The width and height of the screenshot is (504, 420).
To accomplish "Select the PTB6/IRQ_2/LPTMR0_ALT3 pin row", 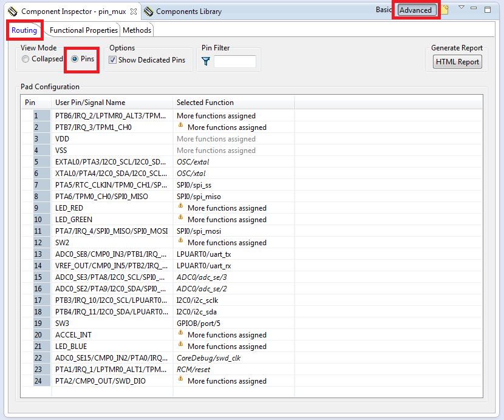I will pos(251,116).
